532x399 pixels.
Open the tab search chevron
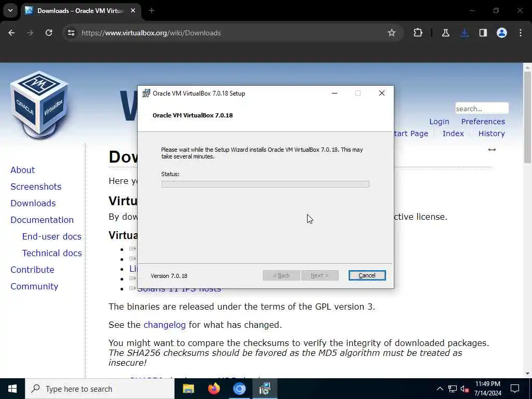(x=10, y=10)
